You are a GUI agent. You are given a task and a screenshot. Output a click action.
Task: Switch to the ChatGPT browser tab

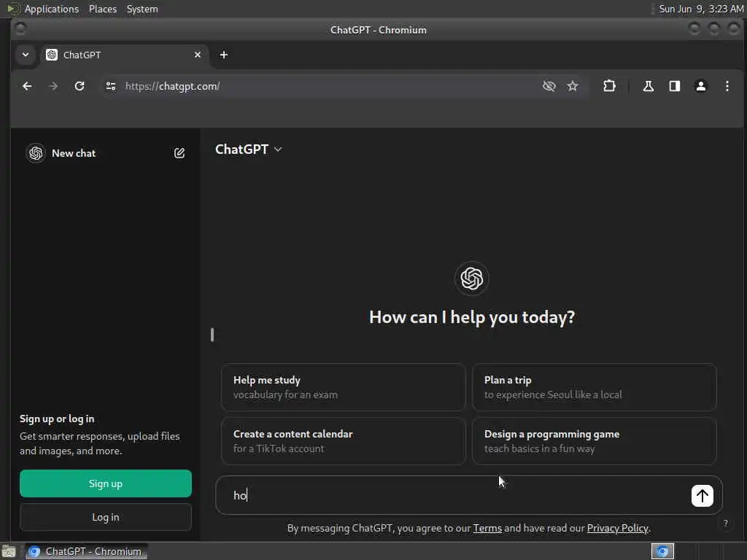tap(124, 55)
